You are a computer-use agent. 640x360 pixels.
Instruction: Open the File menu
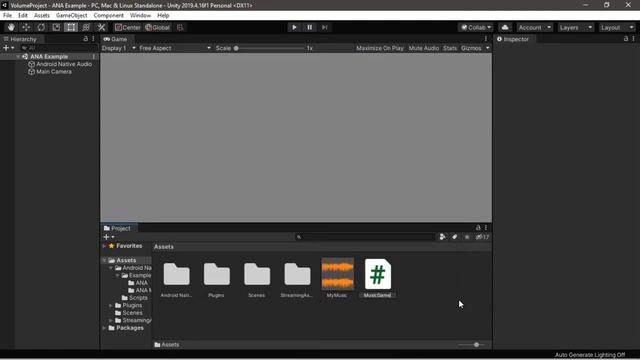click(7, 16)
